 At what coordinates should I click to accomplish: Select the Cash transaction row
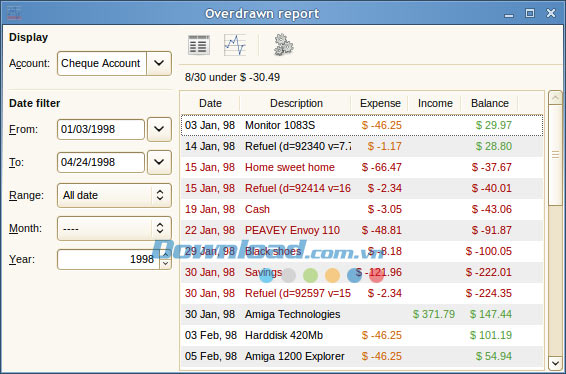(x=362, y=209)
